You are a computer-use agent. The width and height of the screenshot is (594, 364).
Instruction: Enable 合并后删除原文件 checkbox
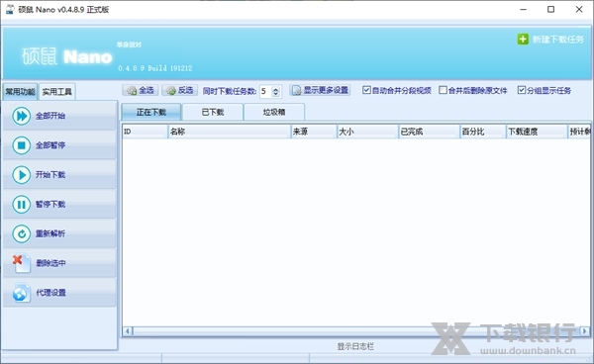click(443, 90)
